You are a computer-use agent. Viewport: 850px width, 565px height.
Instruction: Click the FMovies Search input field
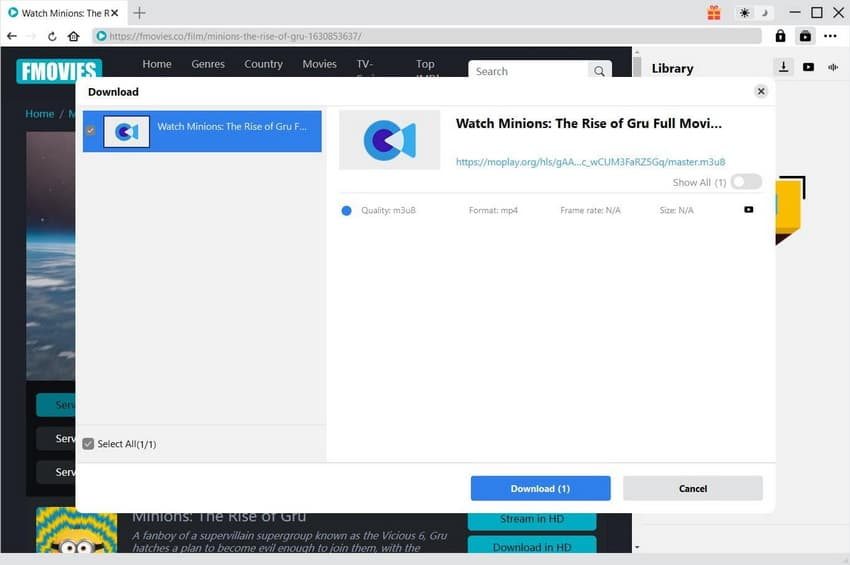point(529,71)
